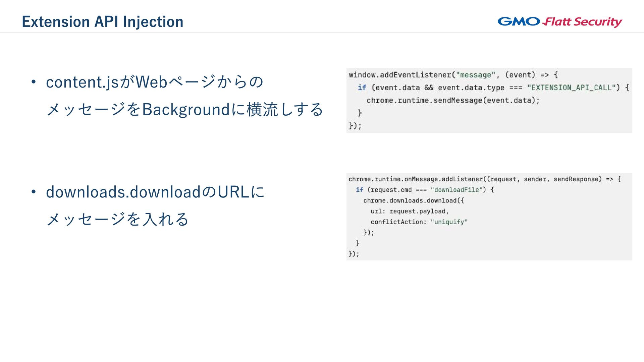Click the text 'downloads.downloadのURLに'
The width and height of the screenshot is (644, 362).
point(155,192)
